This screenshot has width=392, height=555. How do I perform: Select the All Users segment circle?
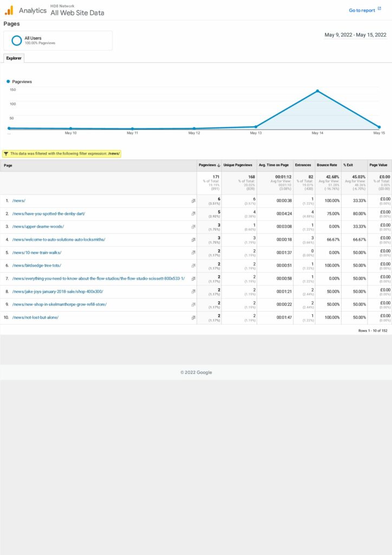click(16, 40)
